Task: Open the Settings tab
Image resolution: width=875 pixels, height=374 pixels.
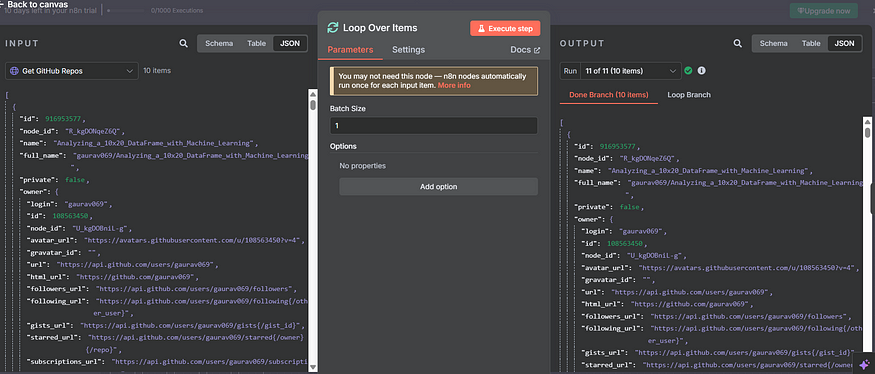Action: pyautogui.click(x=408, y=50)
